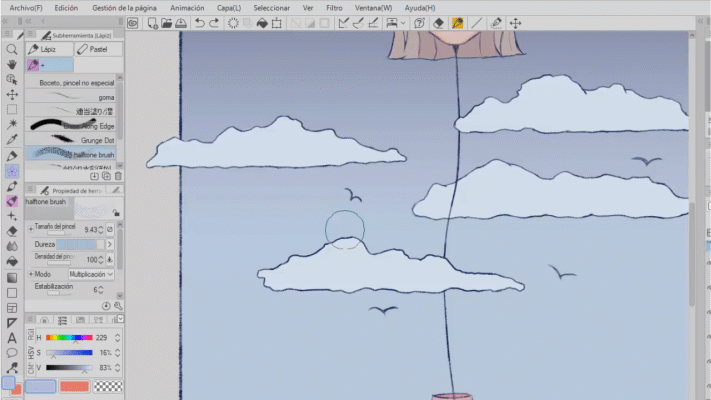Image resolution: width=711 pixels, height=400 pixels.
Task: Toggle the lock icon on halftone brush preview
Action: tap(116, 213)
